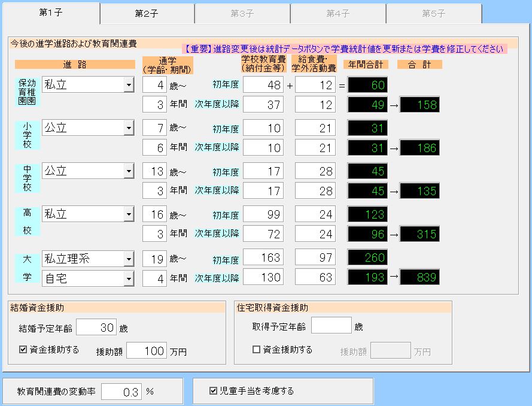Click the 住宅 取得予定年齢 field
Viewport: 532px width, 406px height.
(331, 326)
